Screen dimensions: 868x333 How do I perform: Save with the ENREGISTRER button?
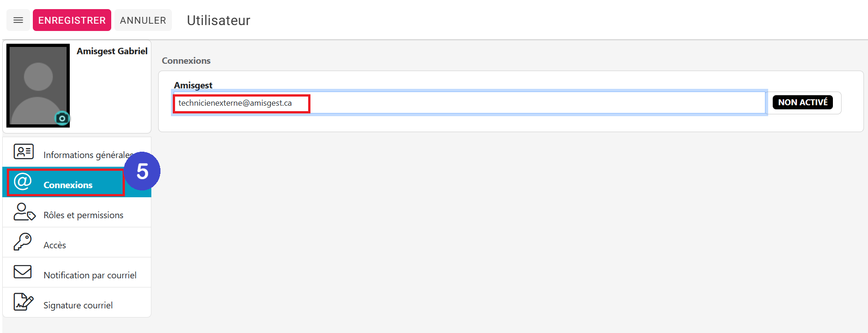point(72,20)
